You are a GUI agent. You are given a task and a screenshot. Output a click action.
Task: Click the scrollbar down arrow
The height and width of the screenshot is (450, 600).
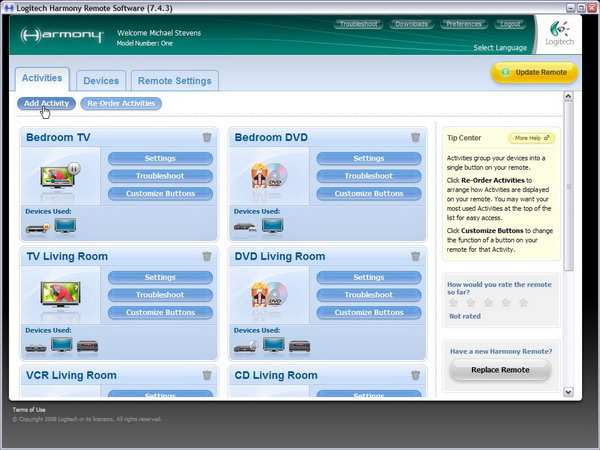pyautogui.click(x=568, y=392)
